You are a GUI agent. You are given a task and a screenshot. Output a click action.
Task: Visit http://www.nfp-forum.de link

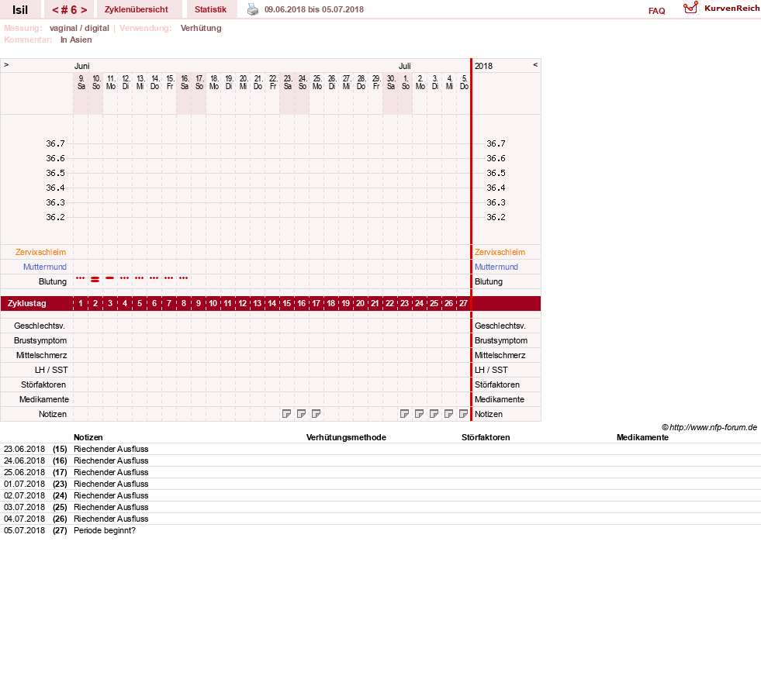(713, 427)
